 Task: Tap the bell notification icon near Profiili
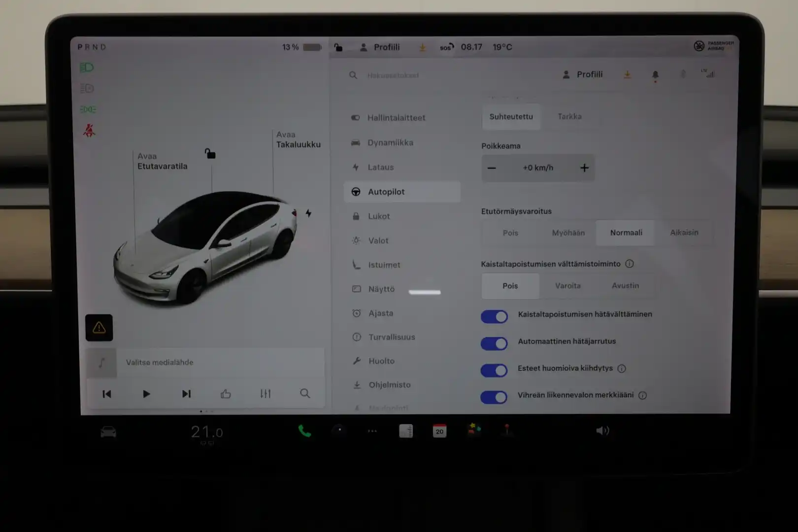(655, 74)
